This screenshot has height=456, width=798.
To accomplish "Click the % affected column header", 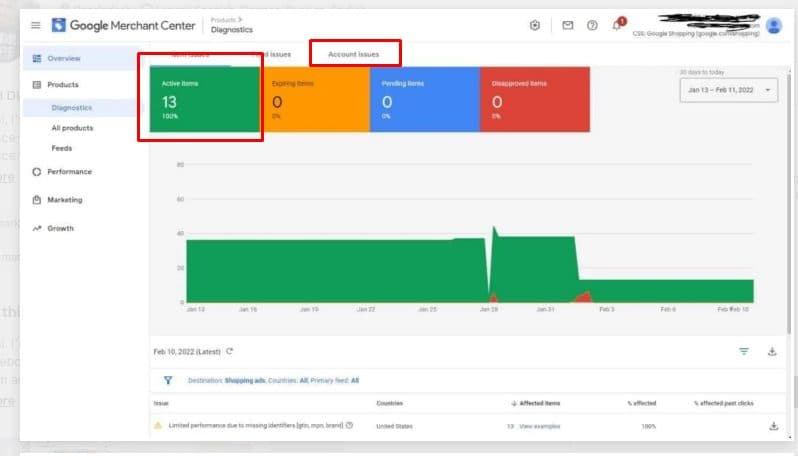I will 642,404.
